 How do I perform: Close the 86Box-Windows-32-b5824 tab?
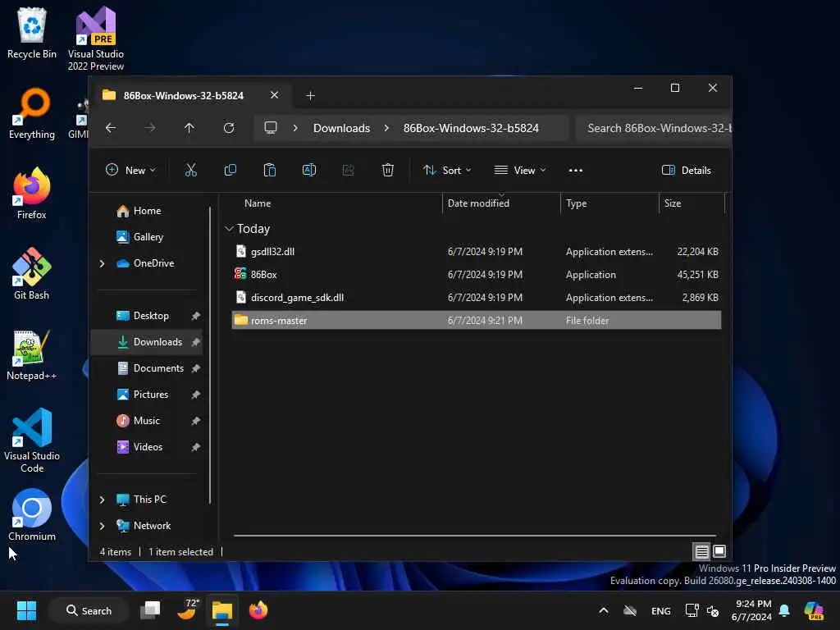274,95
